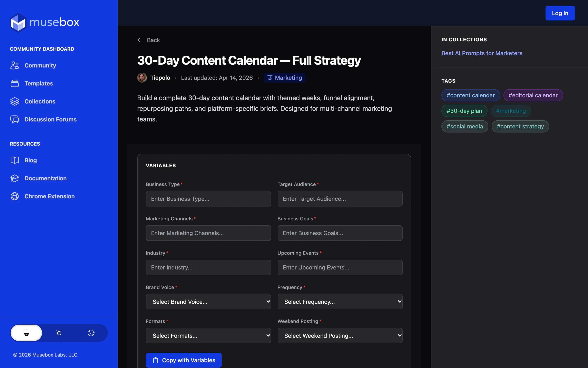This screenshot has width=588, height=368.
Task: Select the #30-day plan tag
Action: (464, 111)
